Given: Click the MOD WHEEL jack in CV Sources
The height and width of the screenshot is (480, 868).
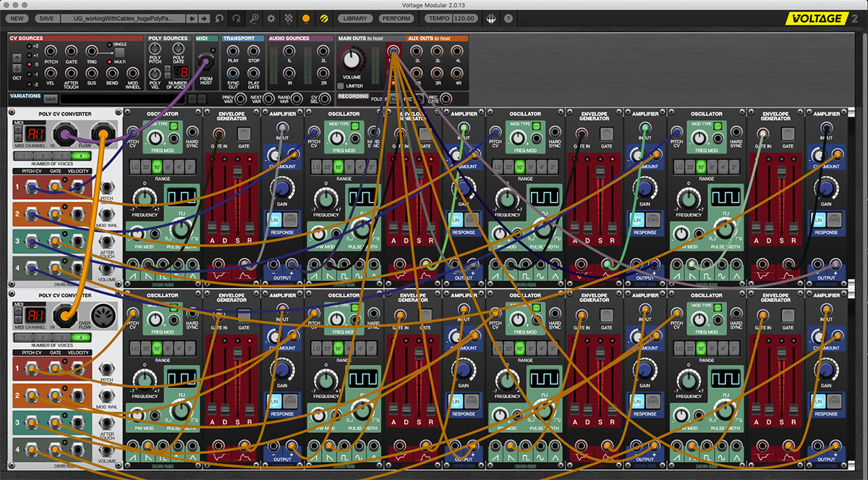Looking at the screenshot, I should point(133,73).
